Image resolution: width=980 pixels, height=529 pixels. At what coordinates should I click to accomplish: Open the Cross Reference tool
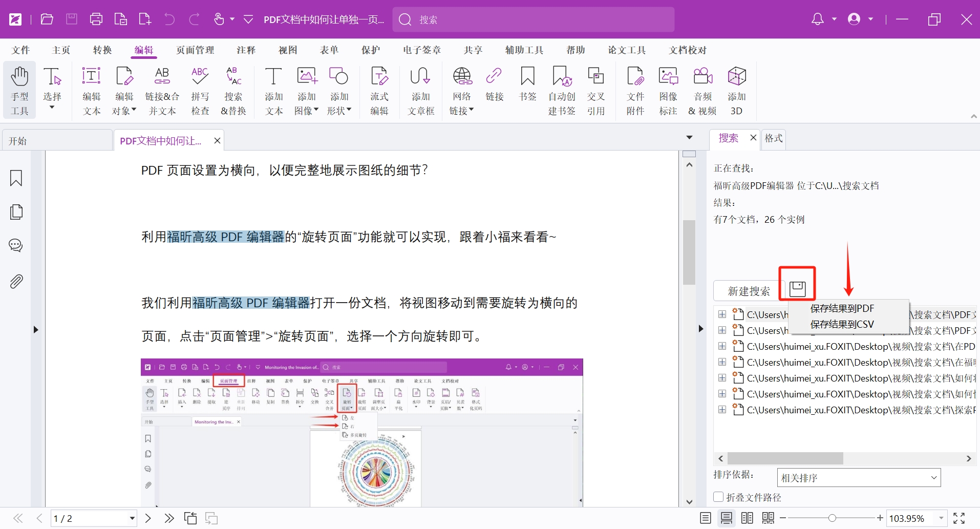tap(596, 91)
